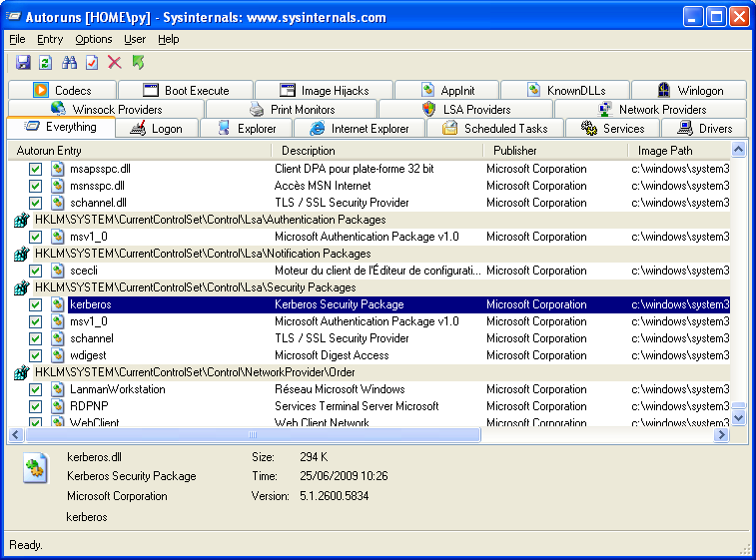Open the KnownDLLs tab
756x560 pixels.
pos(565,90)
